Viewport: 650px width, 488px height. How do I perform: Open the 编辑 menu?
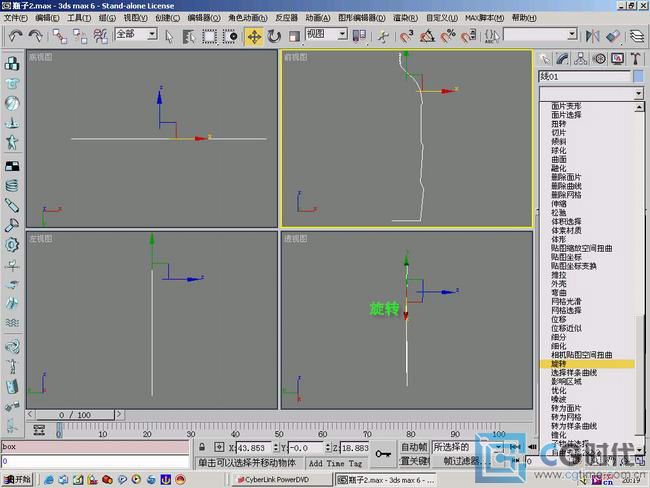[x=47, y=18]
